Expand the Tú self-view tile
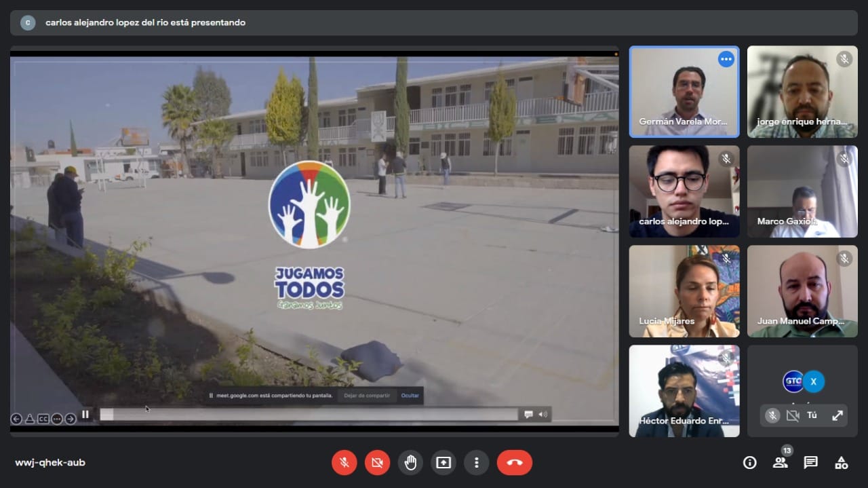Viewport: 868px width, 488px height. click(837, 415)
